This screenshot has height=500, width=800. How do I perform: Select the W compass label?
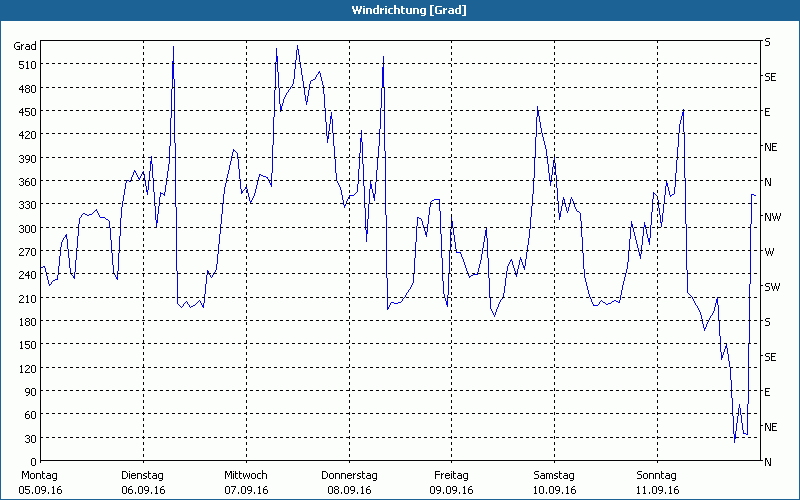(769, 252)
